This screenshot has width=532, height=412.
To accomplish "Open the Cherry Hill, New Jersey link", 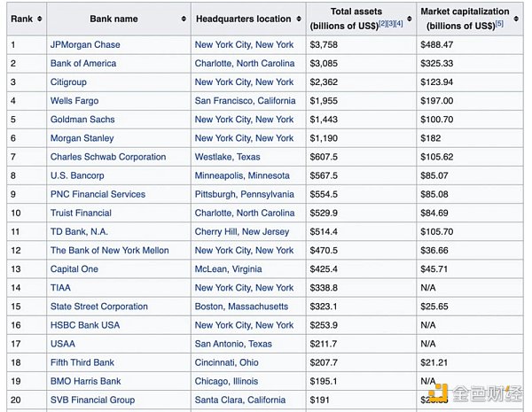I will click(242, 231).
